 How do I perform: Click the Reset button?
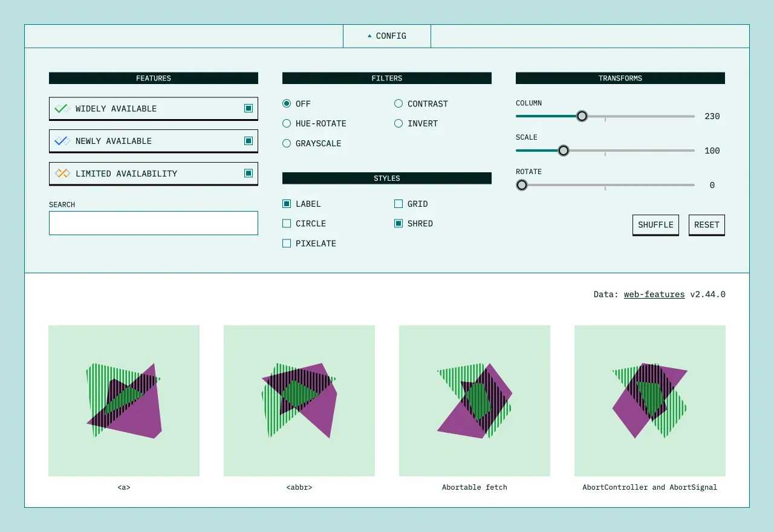point(706,225)
